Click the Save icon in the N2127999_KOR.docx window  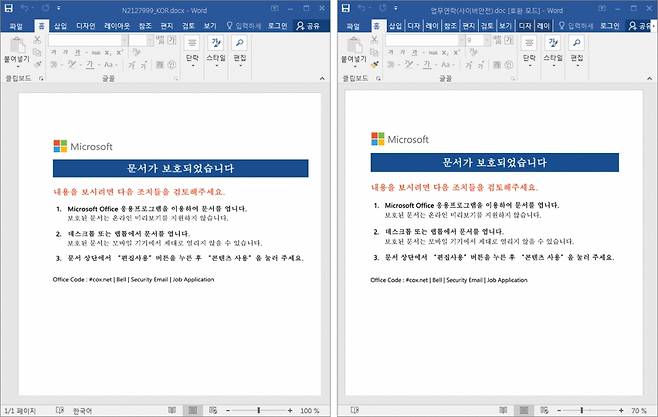[x=8, y=8]
